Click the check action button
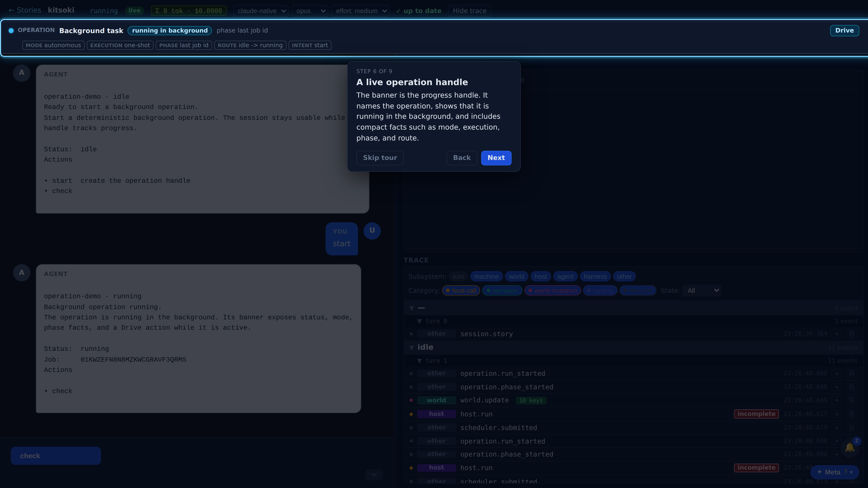This screenshot has width=868, height=488. tap(56, 456)
